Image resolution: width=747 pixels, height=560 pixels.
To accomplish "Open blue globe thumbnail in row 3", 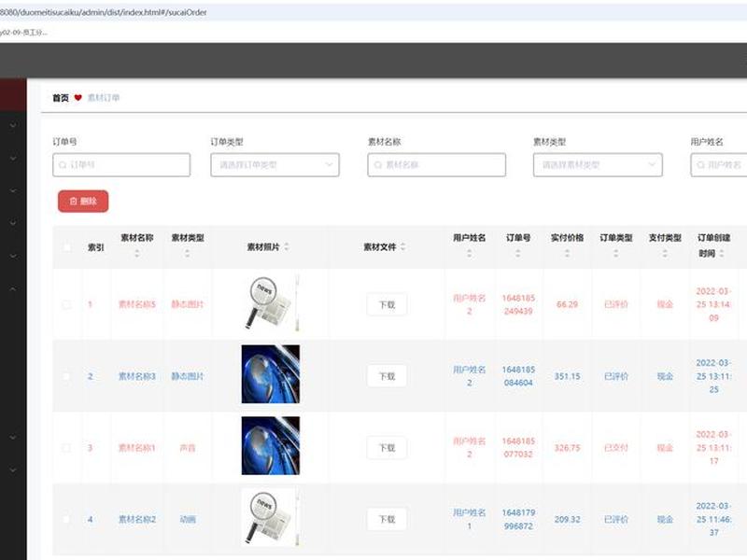I will coord(271,446).
